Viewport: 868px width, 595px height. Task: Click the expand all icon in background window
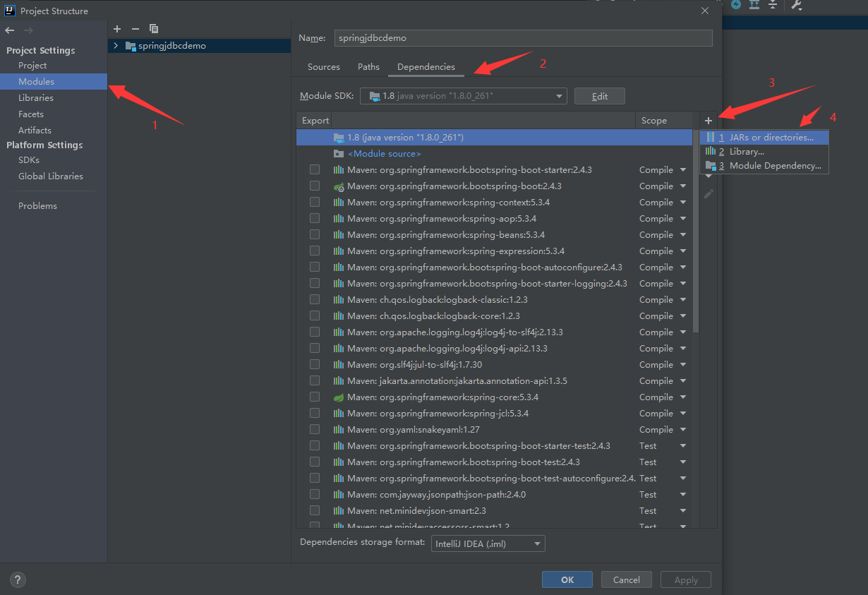pyautogui.click(x=754, y=5)
